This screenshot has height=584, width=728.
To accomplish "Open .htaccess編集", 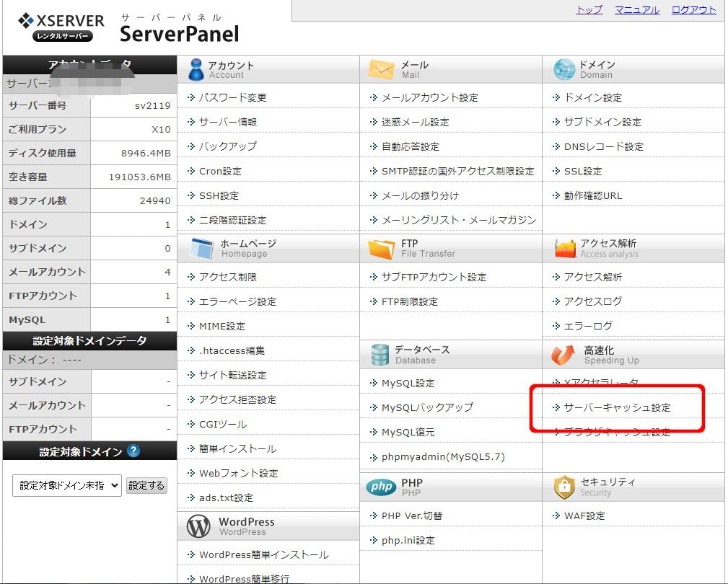I will [x=232, y=350].
